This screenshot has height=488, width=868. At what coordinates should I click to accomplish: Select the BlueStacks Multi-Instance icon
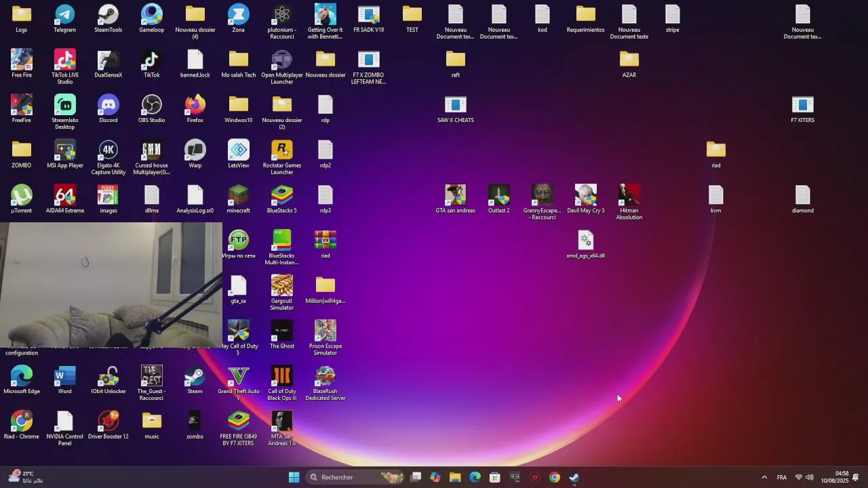282,247
